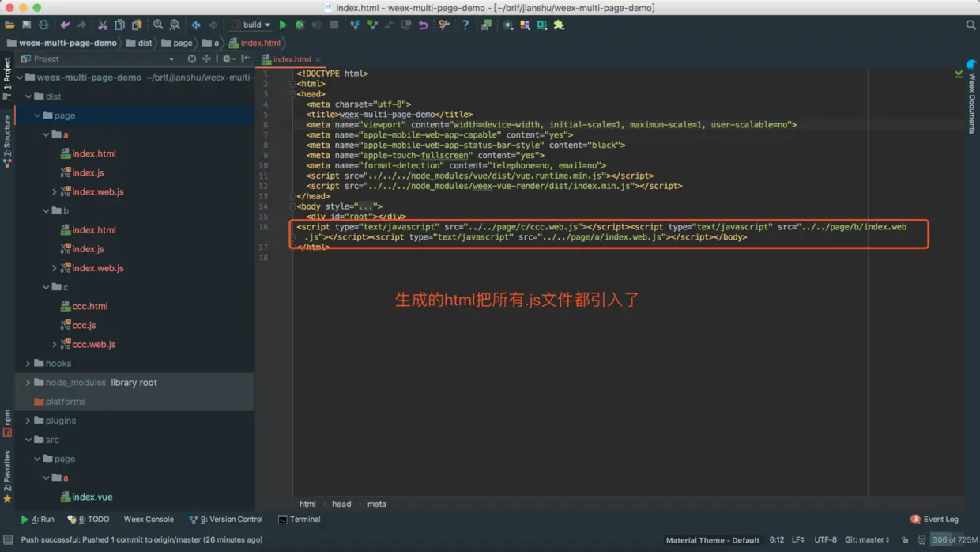Click the Search Everywhere magnifier icon
This screenshot has height=552, width=980.
coord(971,25)
